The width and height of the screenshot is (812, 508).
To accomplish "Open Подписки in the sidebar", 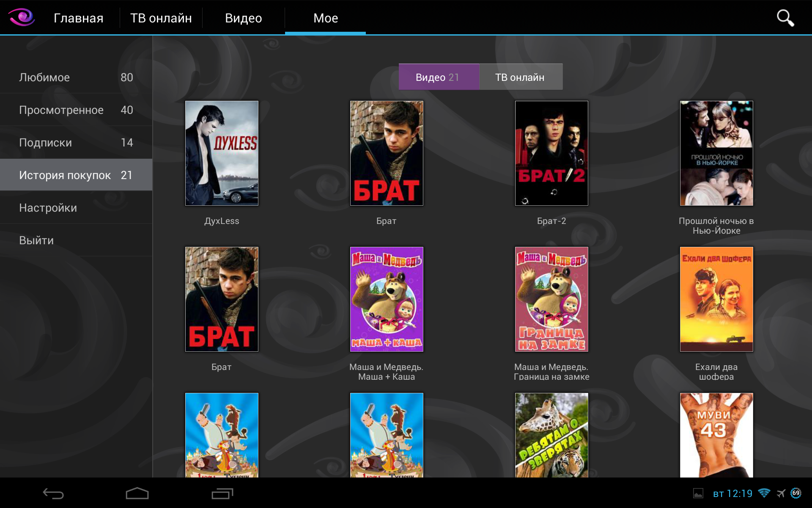I will pyautogui.click(x=76, y=142).
